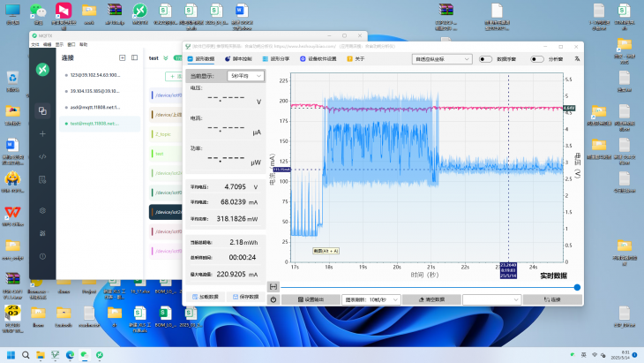Open the View menu in MQTTX
644x363 pixels.
tap(59, 44)
